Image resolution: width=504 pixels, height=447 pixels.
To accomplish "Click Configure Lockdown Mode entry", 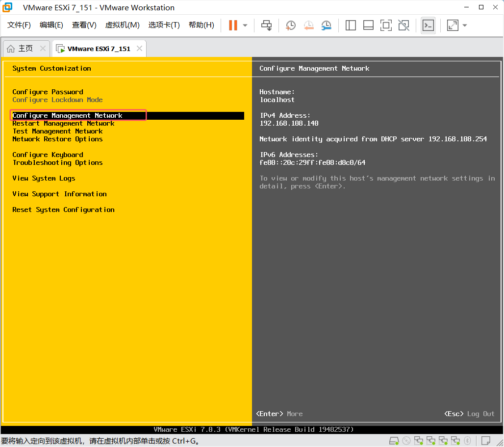I will point(57,100).
